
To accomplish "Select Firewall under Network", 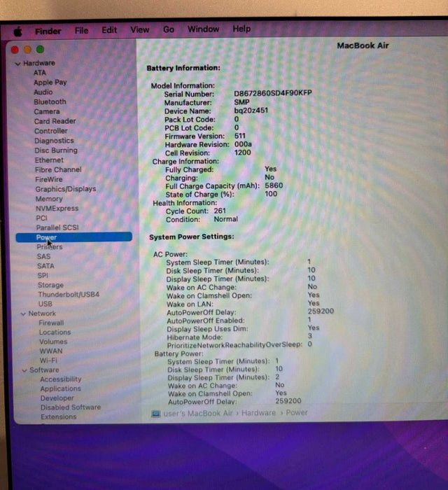I will click(x=51, y=323).
